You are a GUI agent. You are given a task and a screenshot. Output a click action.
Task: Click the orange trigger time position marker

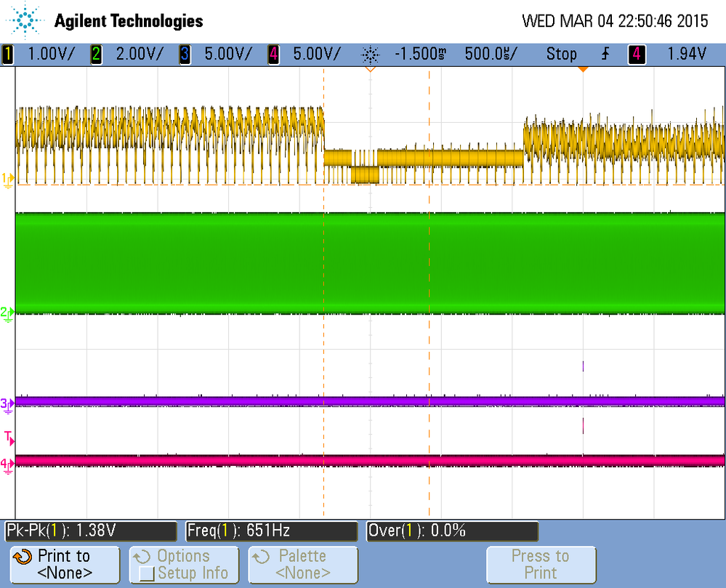click(583, 70)
